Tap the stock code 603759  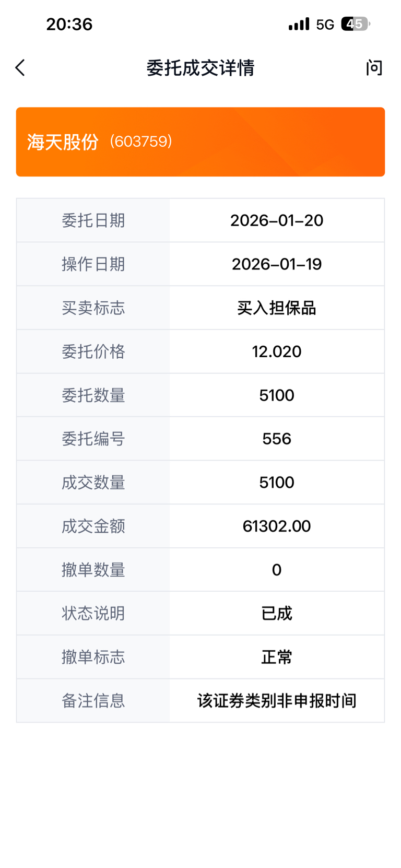(141, 142)
